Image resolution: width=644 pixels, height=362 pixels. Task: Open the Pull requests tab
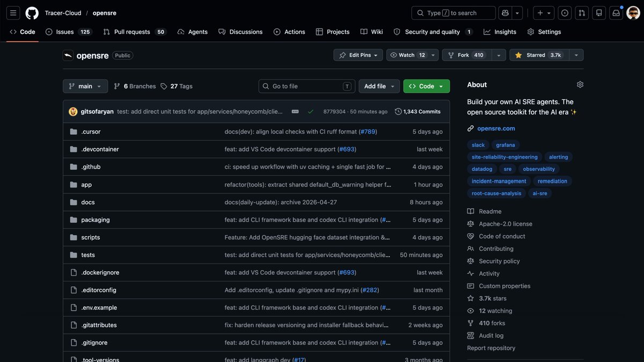pos(134,32)
